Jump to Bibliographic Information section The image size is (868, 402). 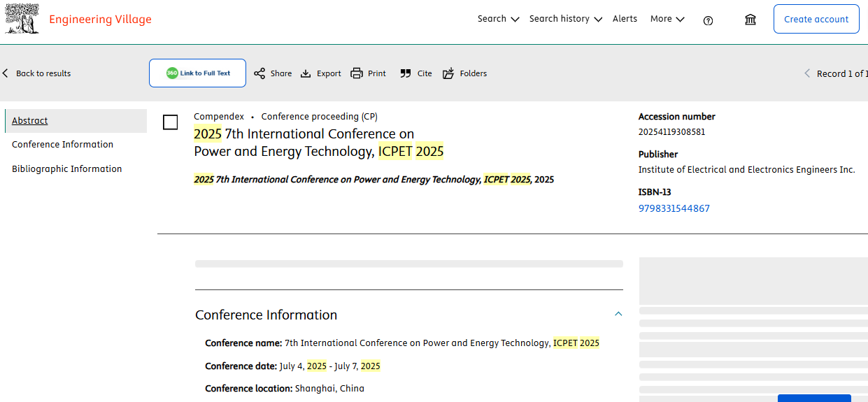[x=66, y=168]
